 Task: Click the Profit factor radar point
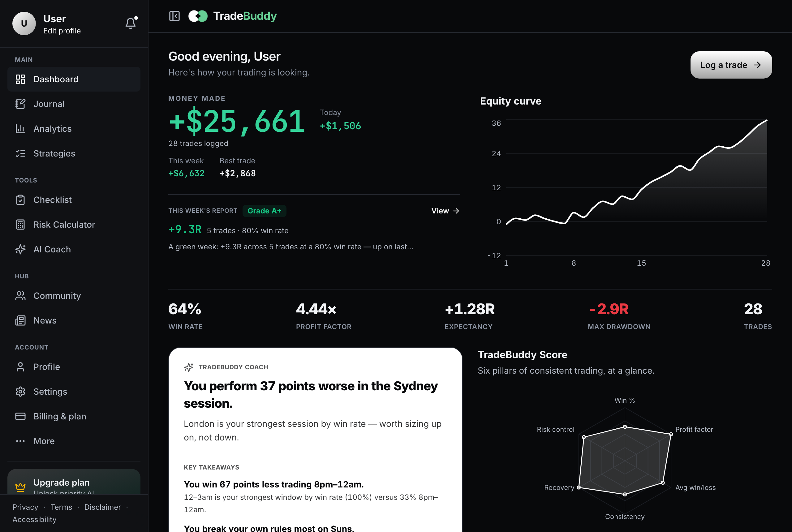pos(671,434)
